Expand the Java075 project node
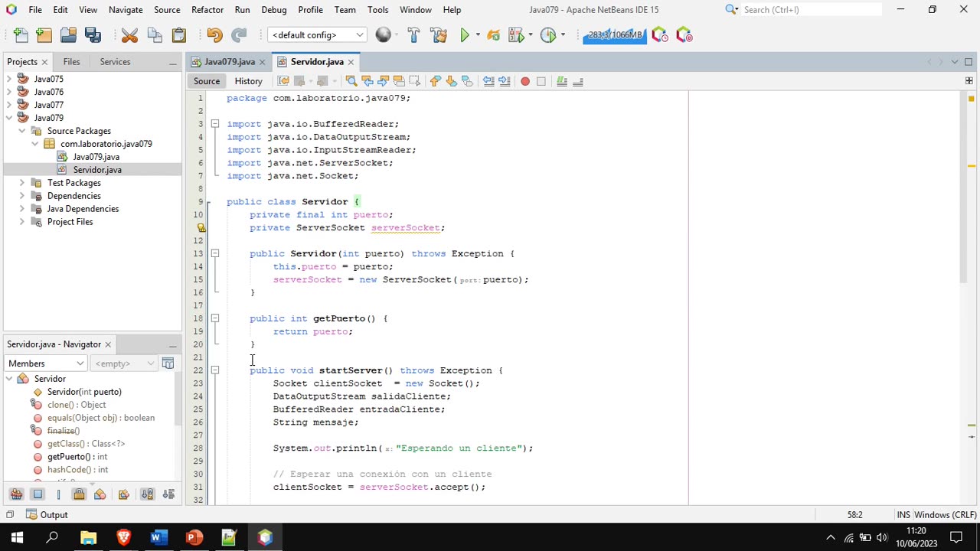The width and height of the screenshot is (980, 551). (8, 79)
